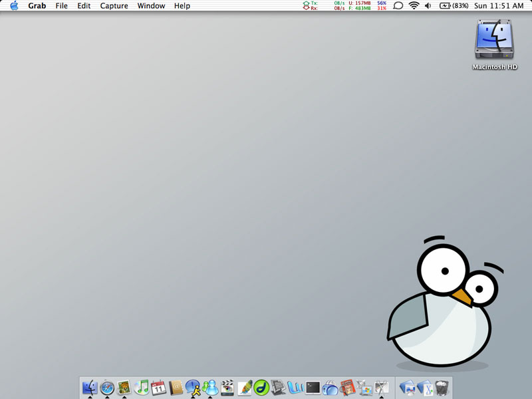Open the Preview app in the Dock
This screenshot has width=532, height=399.
tap(124, 388)
